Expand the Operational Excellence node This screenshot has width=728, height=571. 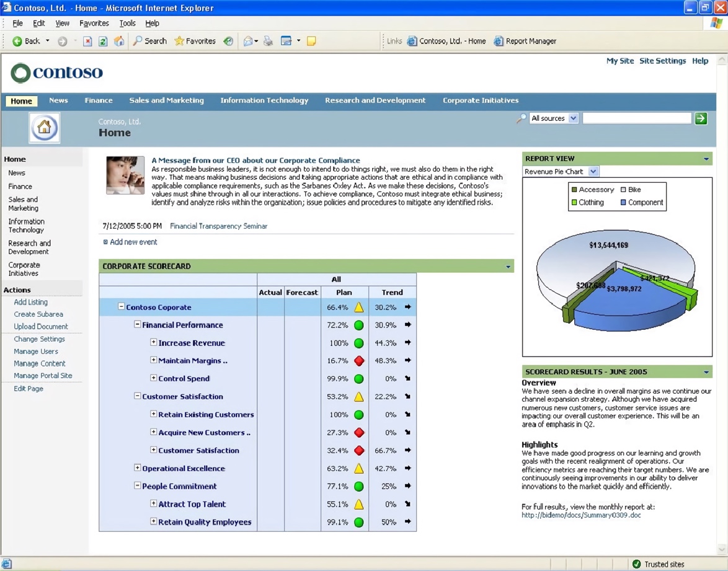tap(138, 467)
